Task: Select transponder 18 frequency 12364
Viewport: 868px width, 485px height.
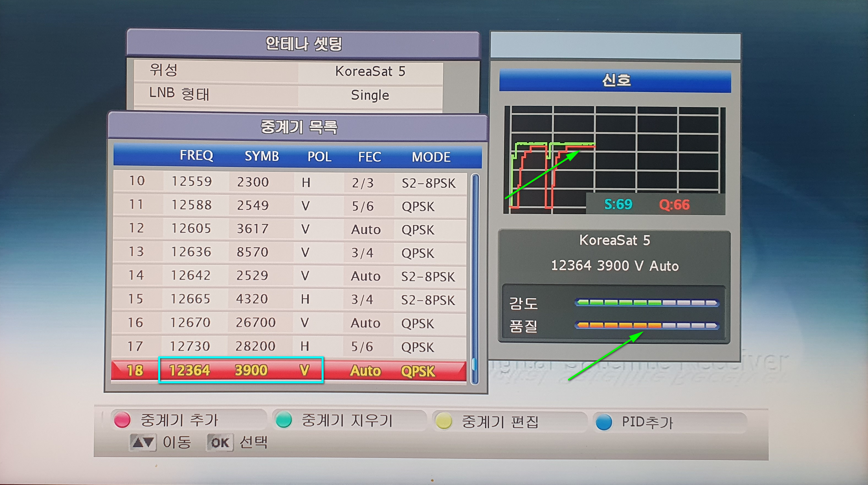Action: coord(190,370)
